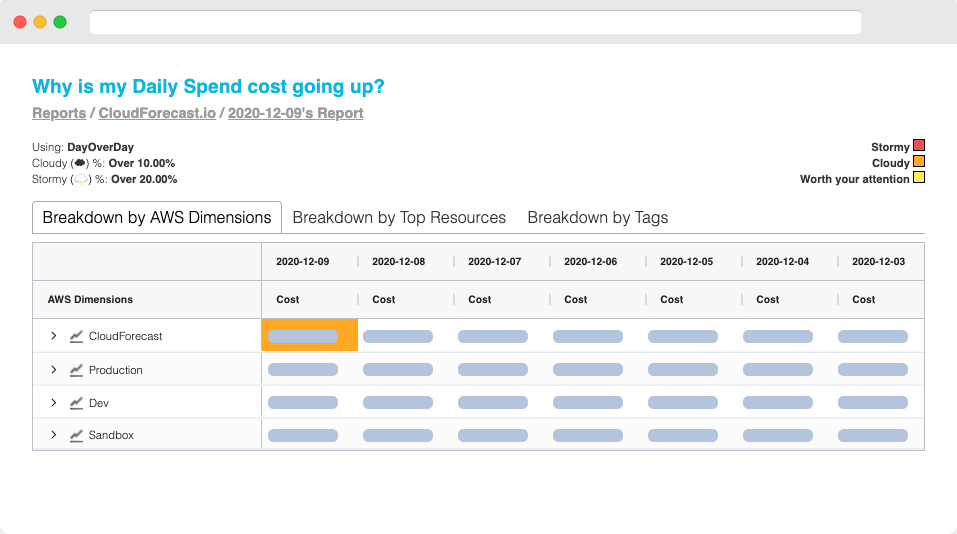The height and width of the screenshot is (534, 957).
Task: Click the green maximize window button
Action: point(60,22)
